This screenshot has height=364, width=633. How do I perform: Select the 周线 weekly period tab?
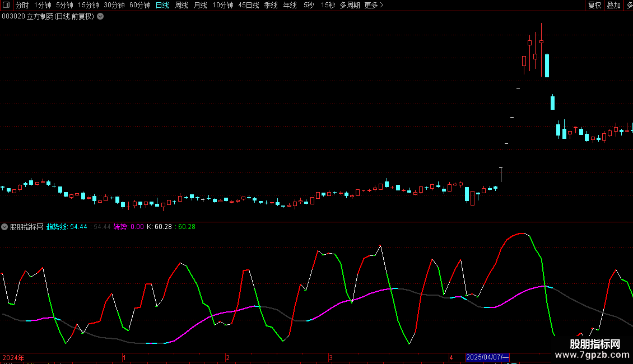coord(181,5)
